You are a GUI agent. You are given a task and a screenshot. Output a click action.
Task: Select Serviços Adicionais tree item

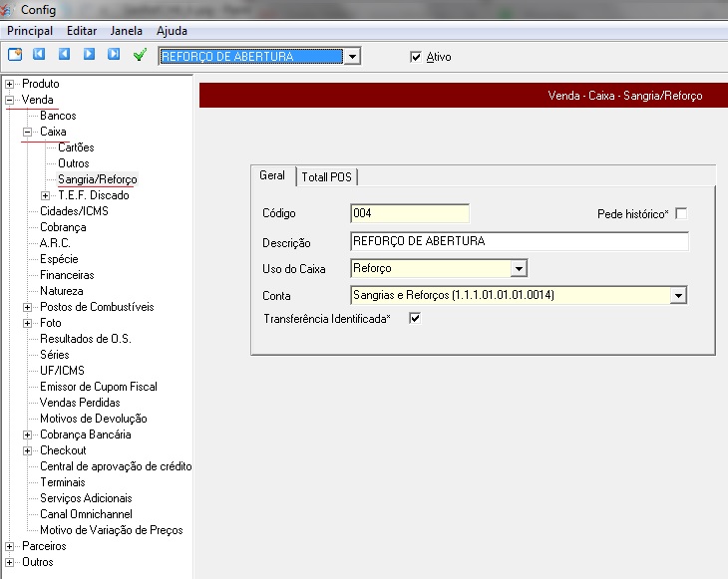(x=86, y=498)
